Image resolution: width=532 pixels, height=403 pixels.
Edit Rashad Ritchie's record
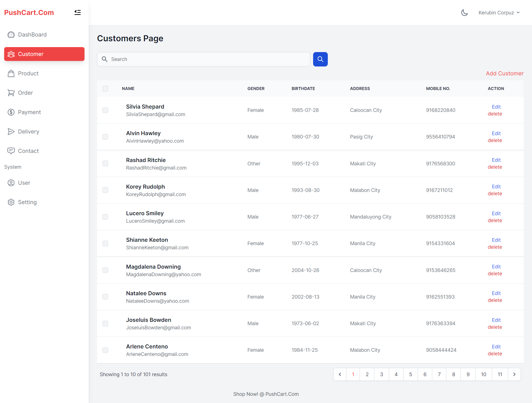496,160
